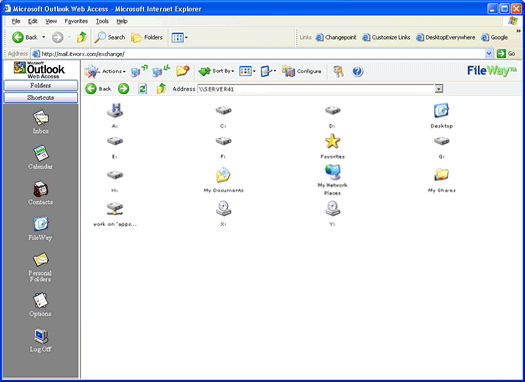Click the IE Search toolbar button
Viewport: 525px width, 382px height.
tap(109, 37)
